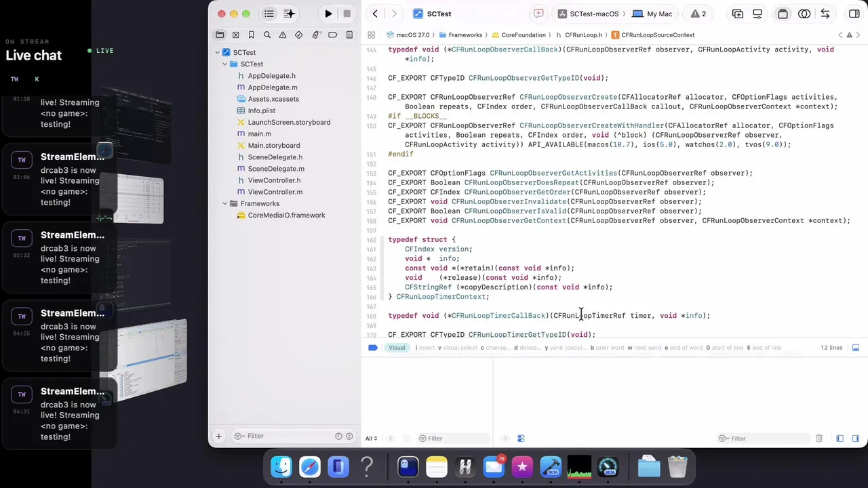
Task: Open the CFRunLoopSourceContext symbol jump bar segment
Action: (652, 35)
